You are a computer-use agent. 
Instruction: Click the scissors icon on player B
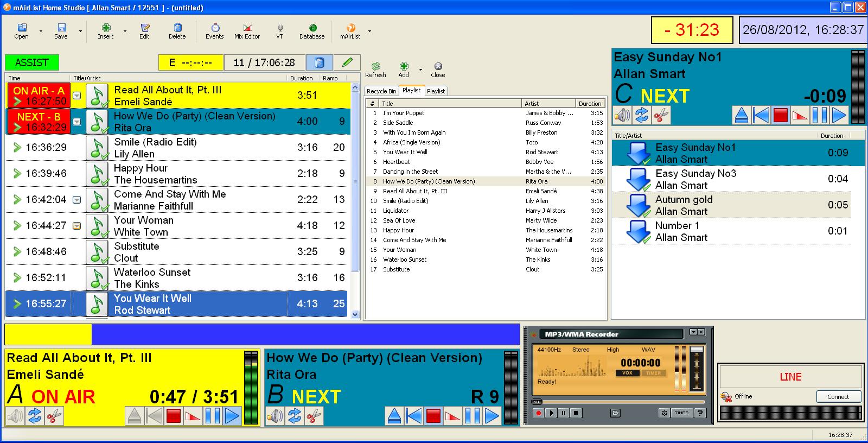314,416
